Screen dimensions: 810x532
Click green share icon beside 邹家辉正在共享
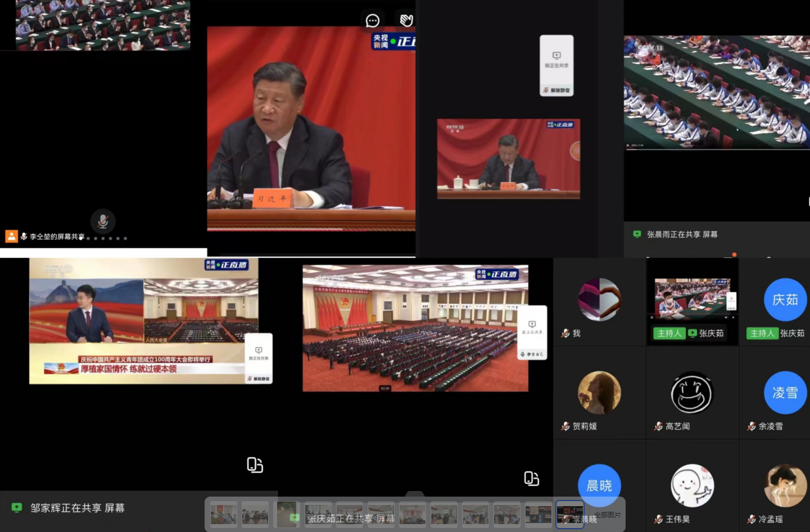pyautogui.click(x=17, y=508)
